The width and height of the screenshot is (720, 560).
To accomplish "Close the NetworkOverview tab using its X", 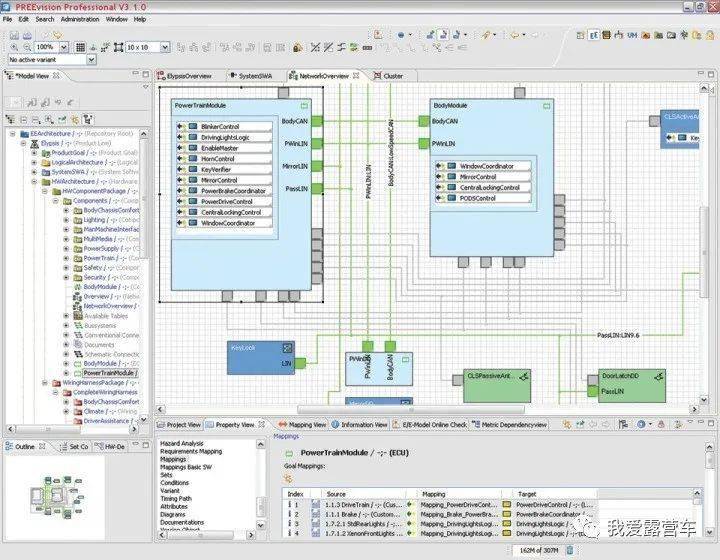I will click(x=356, y=76).
